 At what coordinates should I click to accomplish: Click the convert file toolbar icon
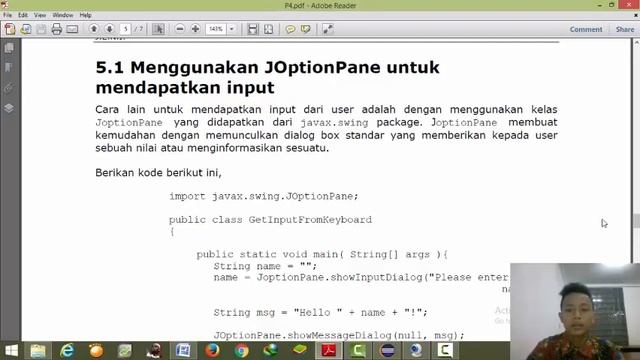[x=26, y=29]
